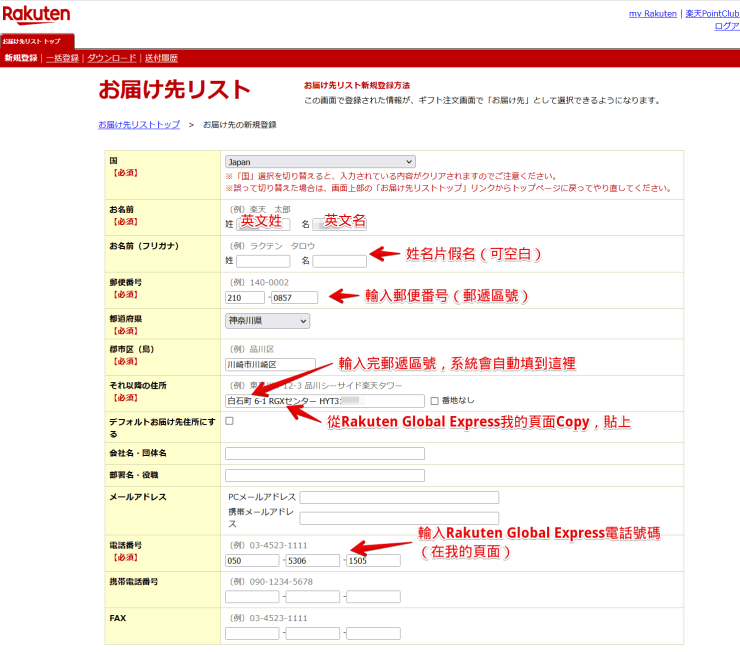This screenshot has width=740, height=652.
Task: Toggle the 番地なし checkbox
Action: coord(434,401)
